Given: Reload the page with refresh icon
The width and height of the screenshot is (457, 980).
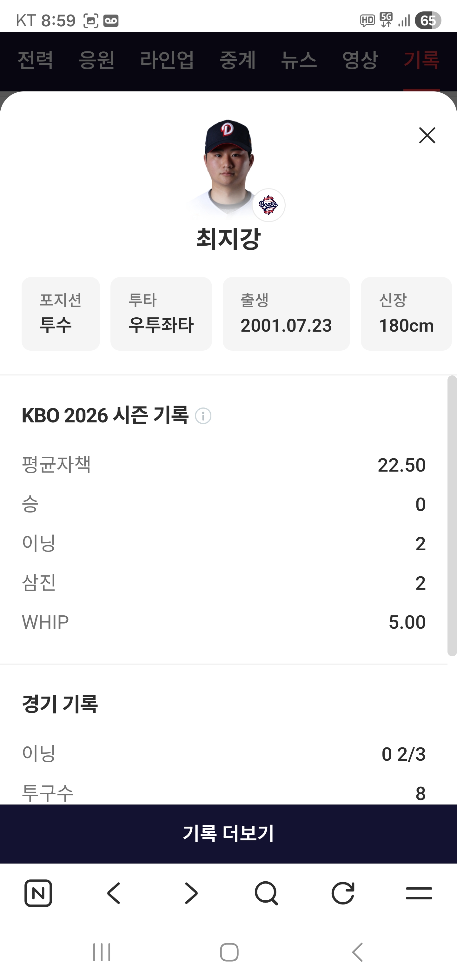Looking at the screenshot, I should point(343,893).
